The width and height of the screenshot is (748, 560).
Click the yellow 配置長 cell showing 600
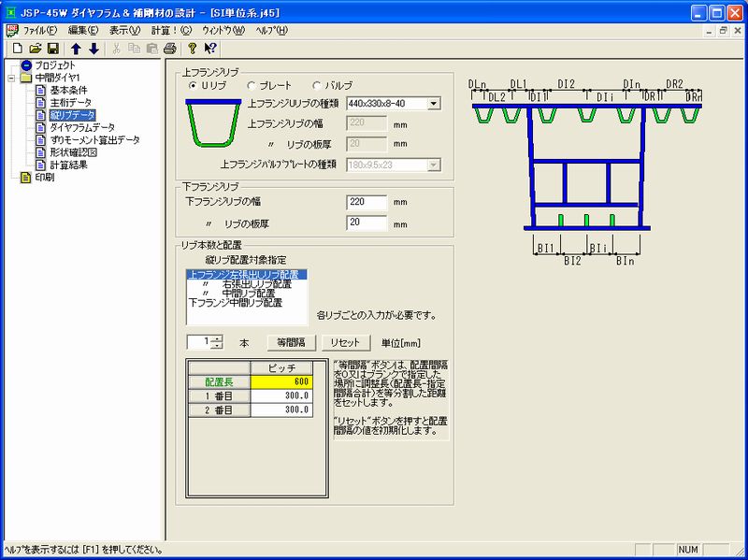[282, 381]
